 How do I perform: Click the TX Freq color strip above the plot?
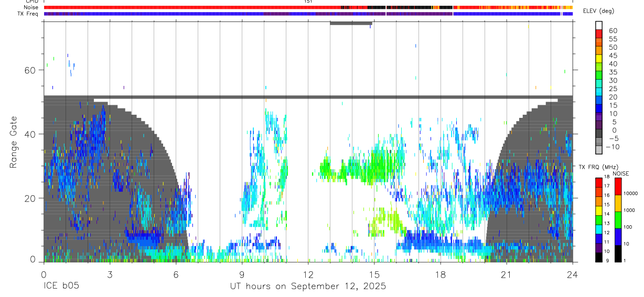click(x=308, y=14)
